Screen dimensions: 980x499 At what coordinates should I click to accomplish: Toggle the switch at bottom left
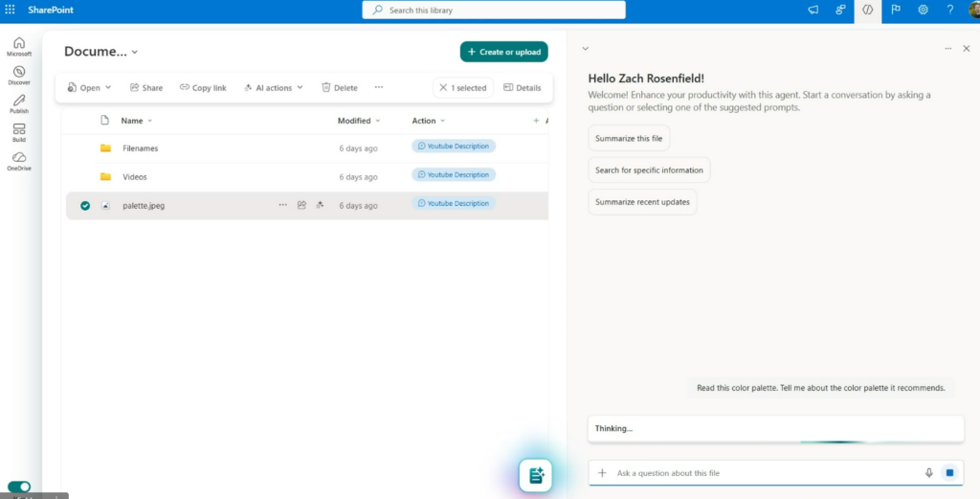(19, 487)
